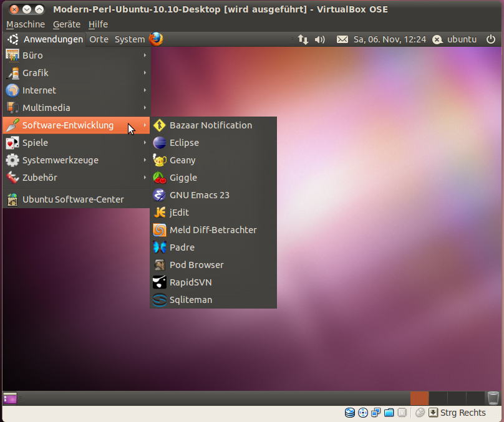This screenshot has width=504, height=422.
Task: Start Eclipse from the menu
Action: [x=213, y=143]
